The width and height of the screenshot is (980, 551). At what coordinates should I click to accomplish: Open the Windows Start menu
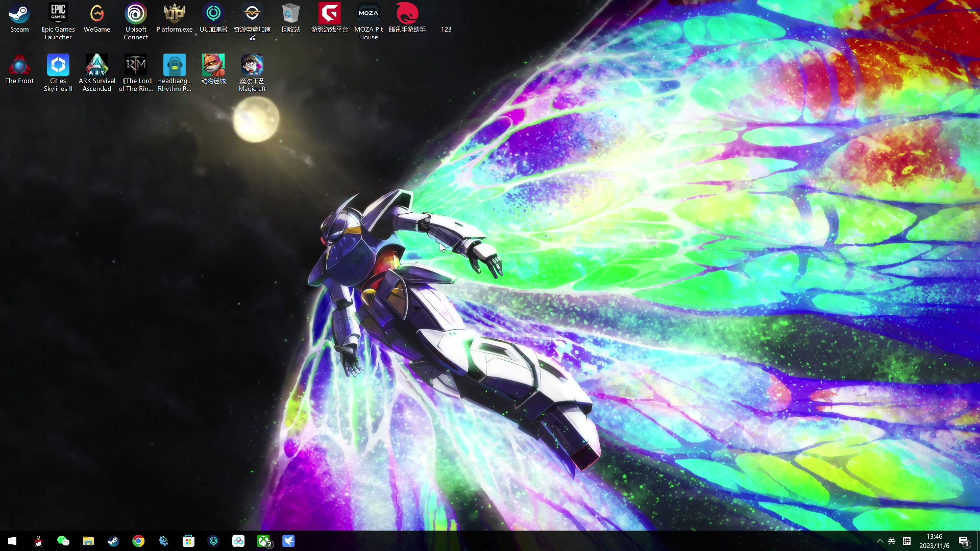point(12,541)
